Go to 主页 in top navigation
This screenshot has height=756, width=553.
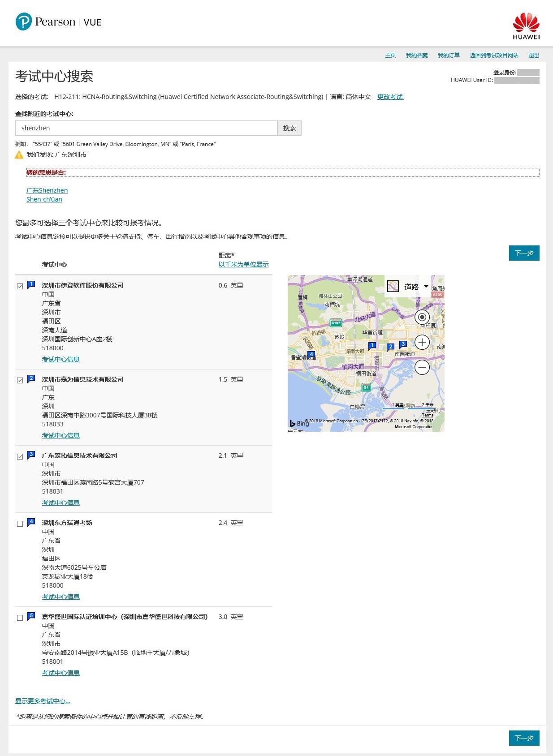coord(390,56)
